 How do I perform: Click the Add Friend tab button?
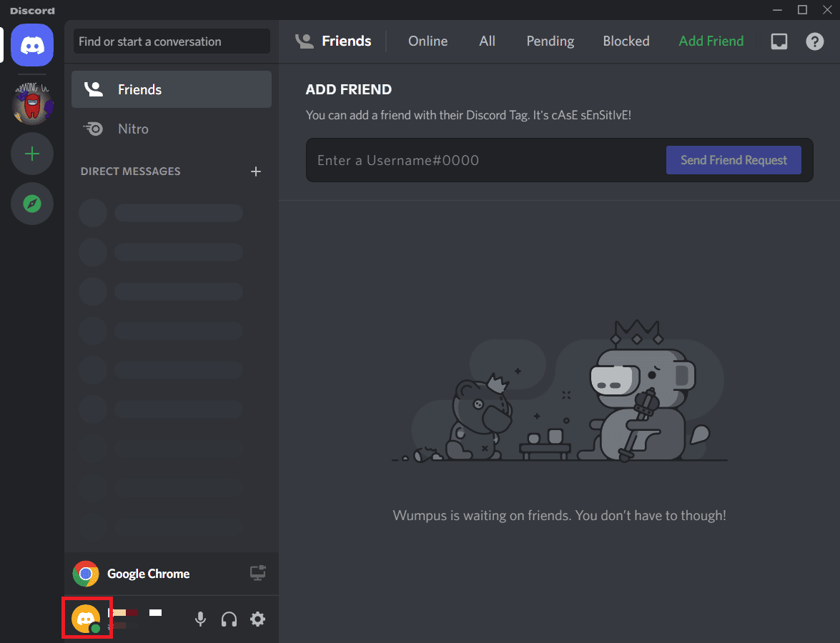(711, 41)
